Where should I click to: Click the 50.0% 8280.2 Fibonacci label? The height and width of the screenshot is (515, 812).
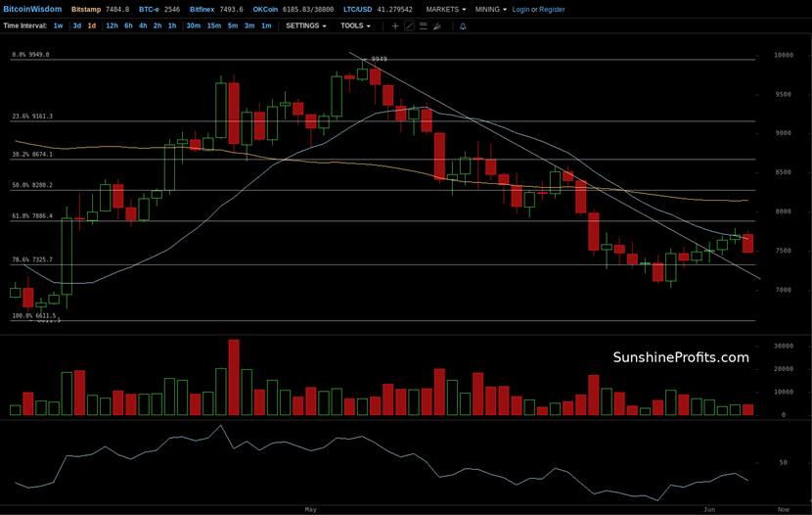point(32,185)
